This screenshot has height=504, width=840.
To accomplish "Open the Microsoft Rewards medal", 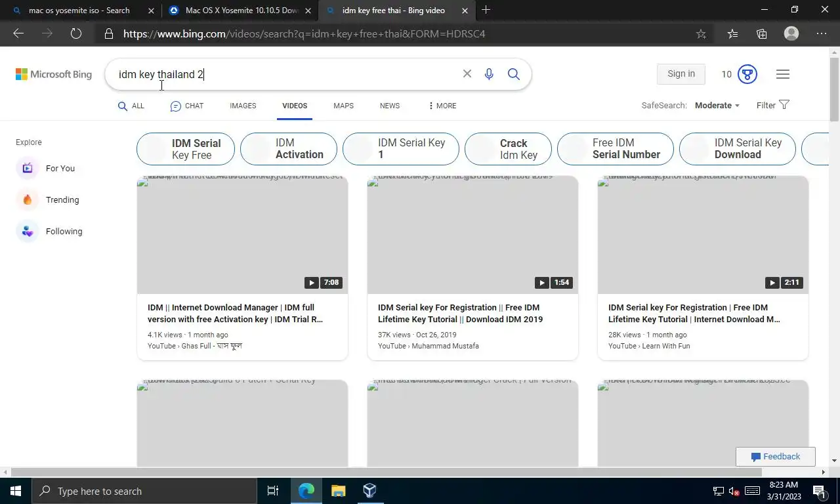I will 747,74.
